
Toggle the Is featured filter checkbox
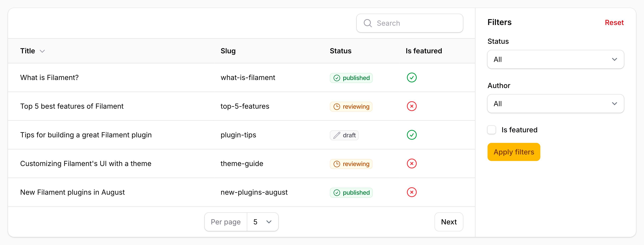click(492, 130)
